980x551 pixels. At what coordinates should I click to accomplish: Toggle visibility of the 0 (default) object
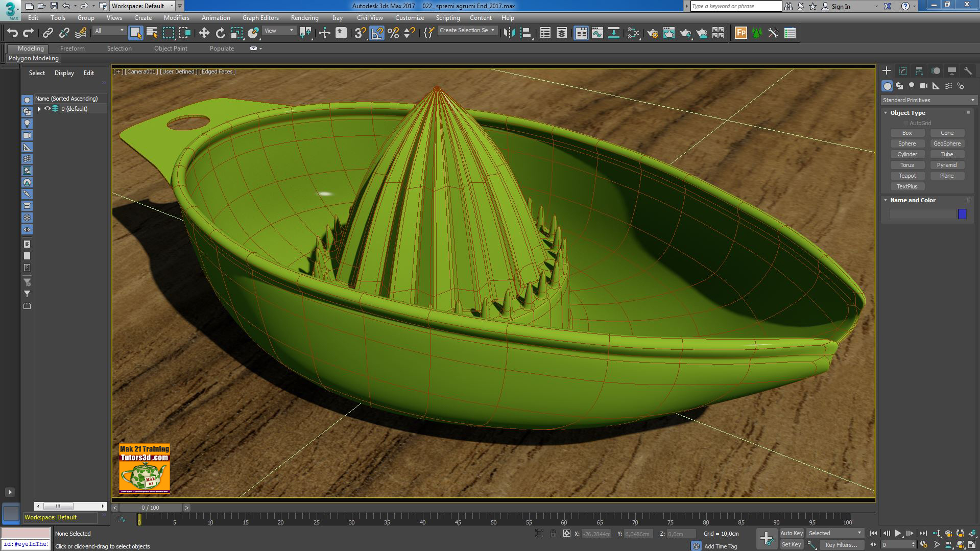47,109
